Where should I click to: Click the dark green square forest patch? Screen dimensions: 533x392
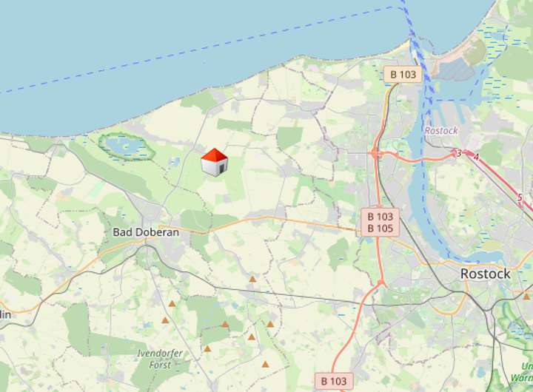click(289, 138)
